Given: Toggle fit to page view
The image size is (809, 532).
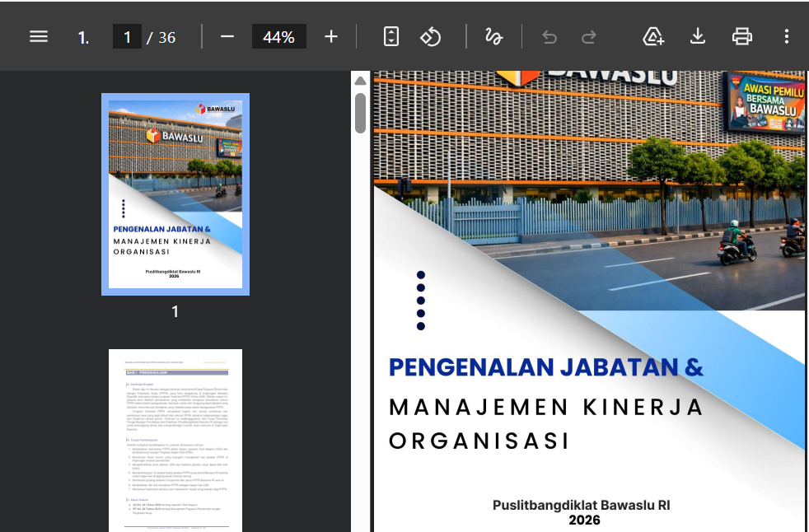Looking at the screenshot, I should (391, 36).
